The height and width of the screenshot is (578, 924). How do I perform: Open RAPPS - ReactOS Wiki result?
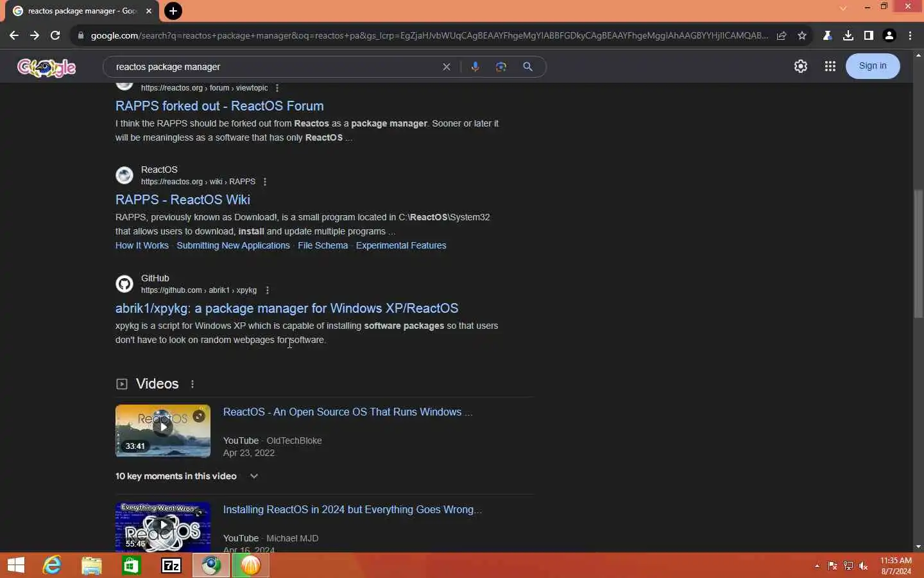tap(183, 200)
